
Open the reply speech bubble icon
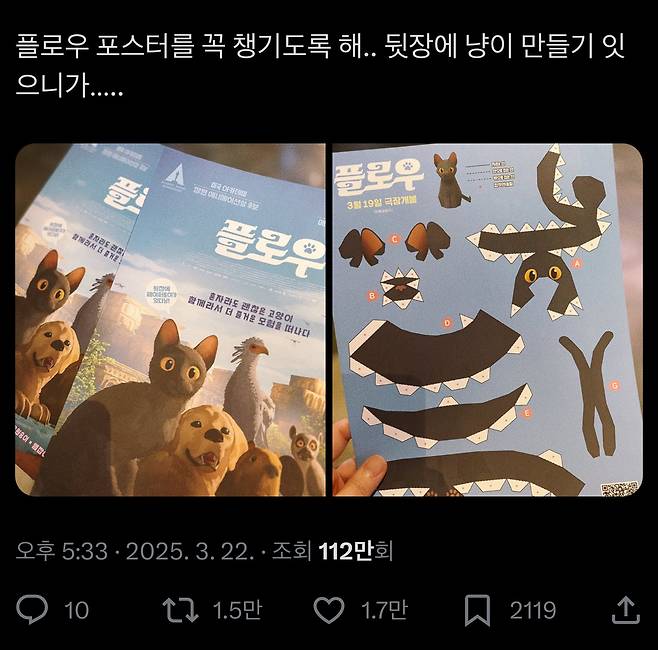[32, 610]
